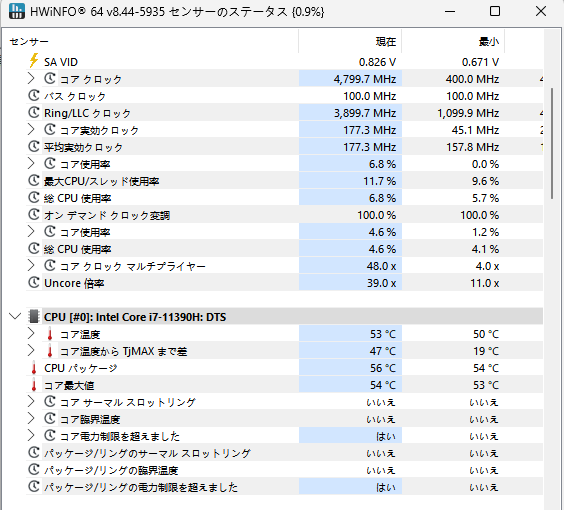Click the 56 °C CPU package value
This screenshot has height=510, width=564.
[383, 368]
